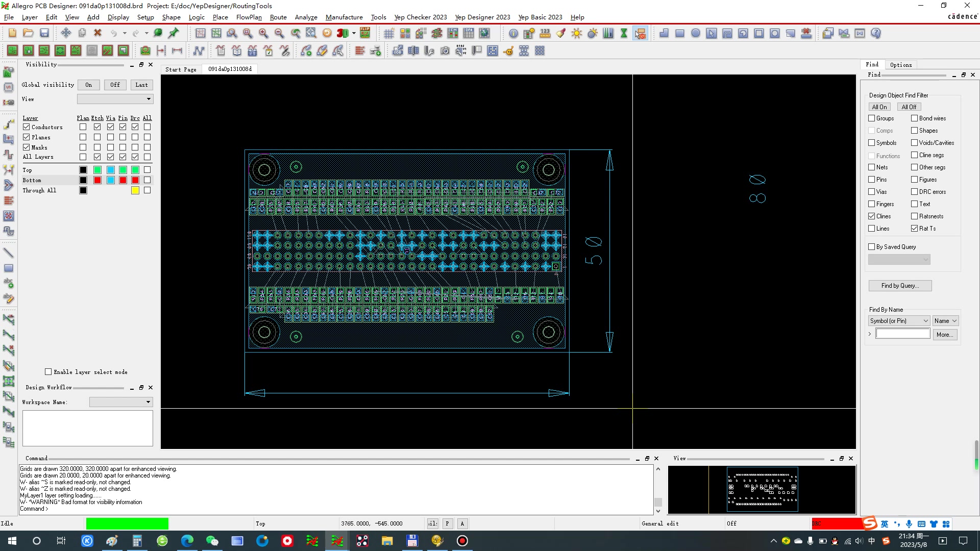Image resolution: width=980 pixels, height=551 pixels.
Task: Open the Route menu
Action: pos(278,17)
